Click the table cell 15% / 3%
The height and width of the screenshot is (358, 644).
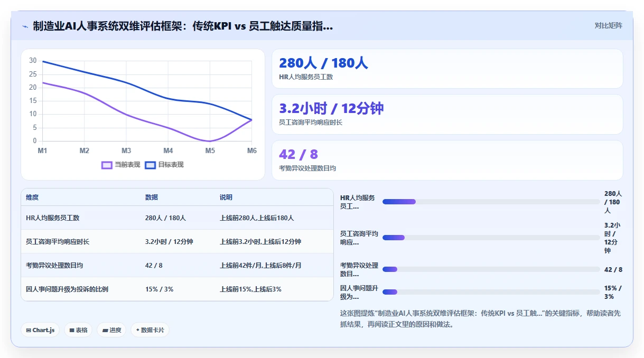(160, 289)
